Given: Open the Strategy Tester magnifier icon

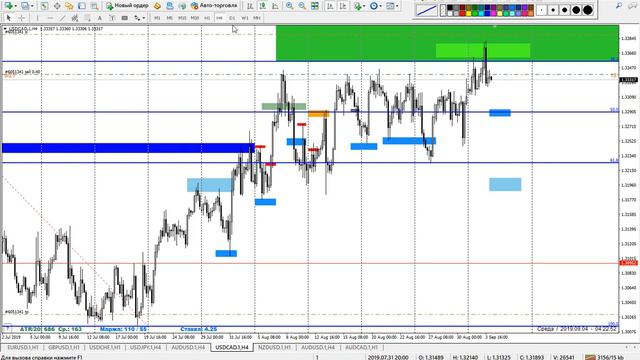Looking at the screenshot, I should [x=95, y=6].
